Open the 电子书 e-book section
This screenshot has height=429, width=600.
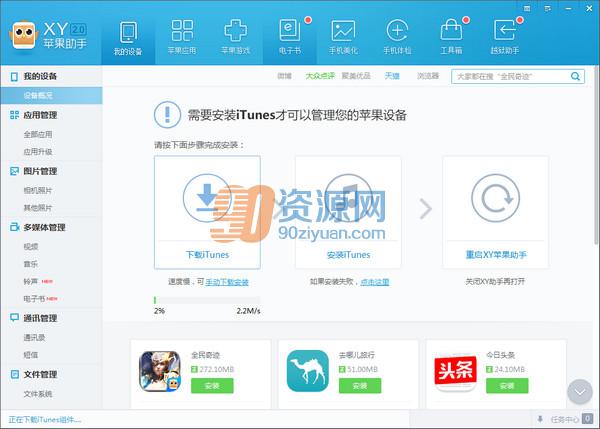pyautogui.click(x=290, y=38)
